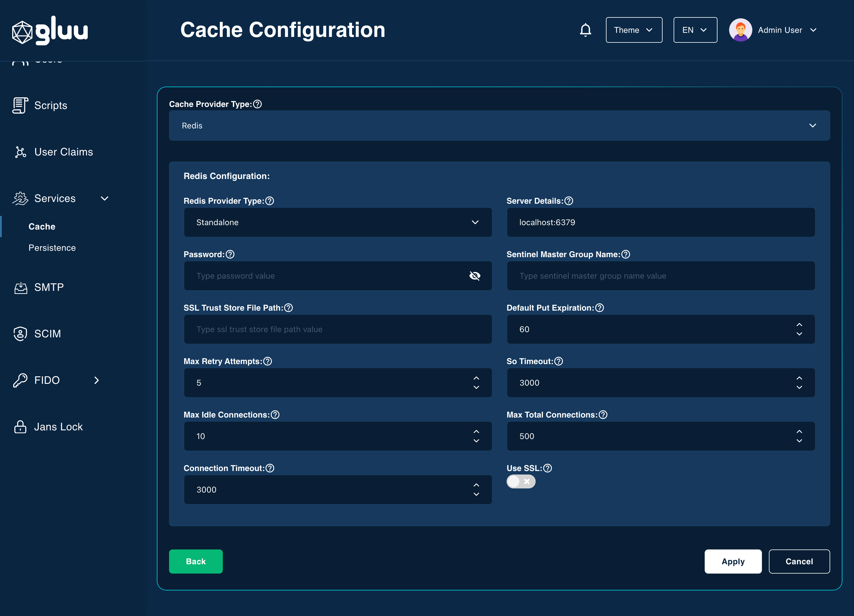
Task: Show help for Server Details
Action: [x=569, y=201]
